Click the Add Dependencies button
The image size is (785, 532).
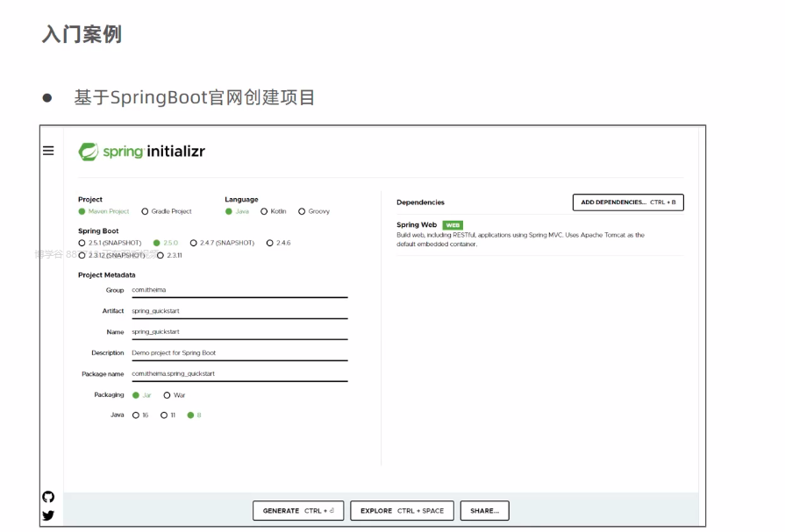pos(628,202)
